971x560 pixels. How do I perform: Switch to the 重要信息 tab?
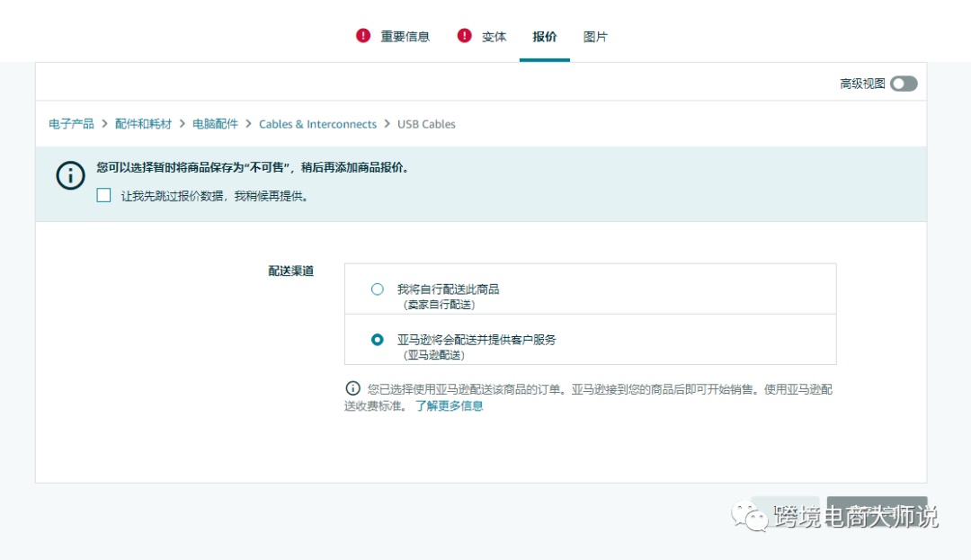click(x=404, y=36)
